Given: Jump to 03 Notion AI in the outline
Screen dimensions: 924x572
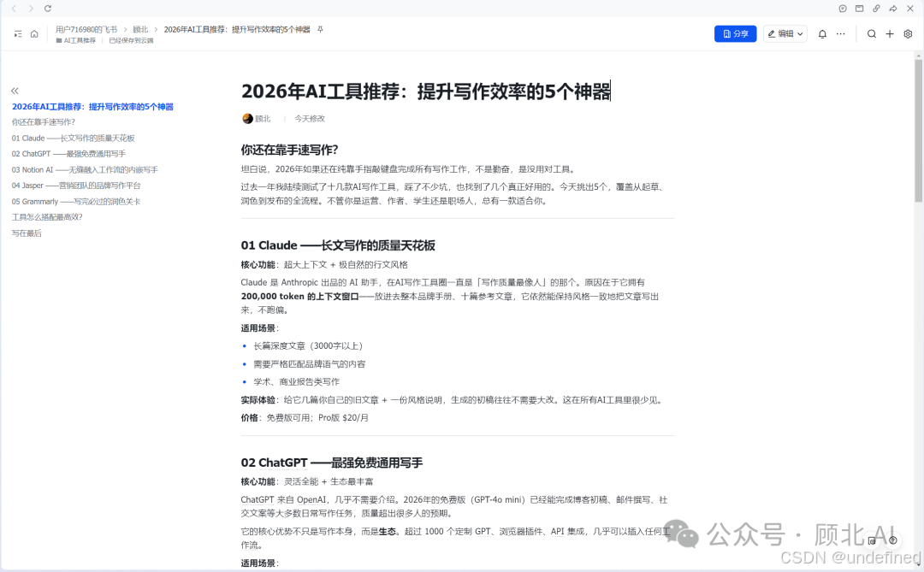Looking at the screenshot, I should pos(85,169).
